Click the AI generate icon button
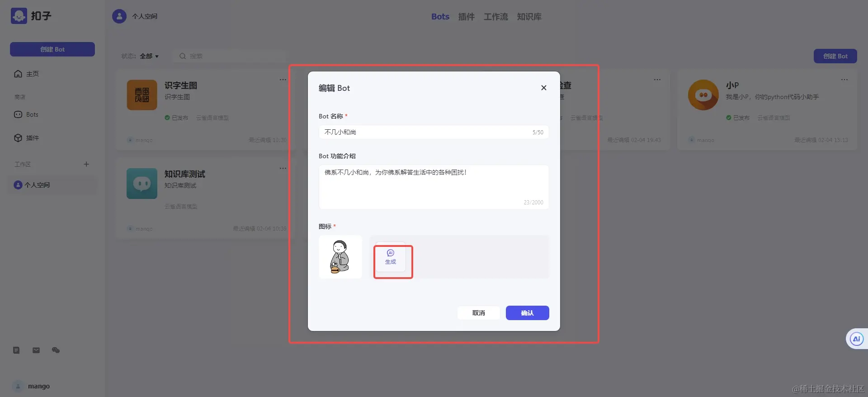Screen dimensions: 868x397 click(391, 257)
